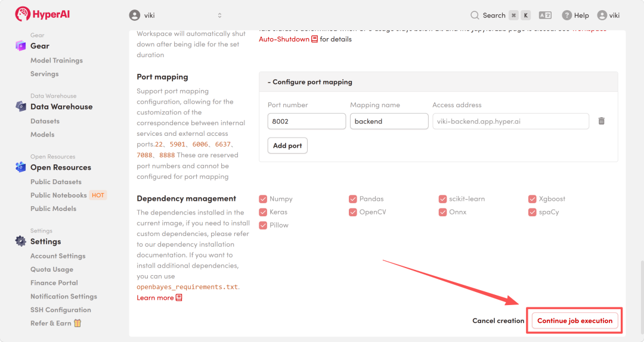Click the HyperAI logo
This screenshot has height=342, width=644.
[x=42, y=14]
